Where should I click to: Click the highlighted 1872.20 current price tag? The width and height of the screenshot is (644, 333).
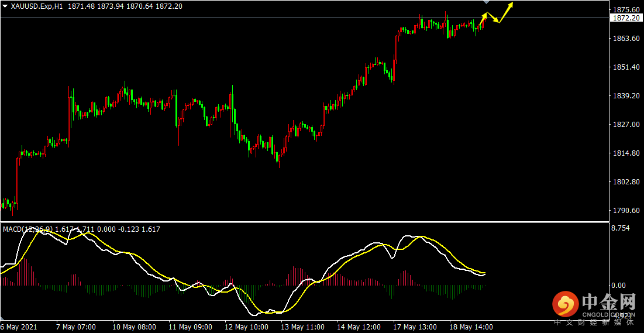click(626, 18)
